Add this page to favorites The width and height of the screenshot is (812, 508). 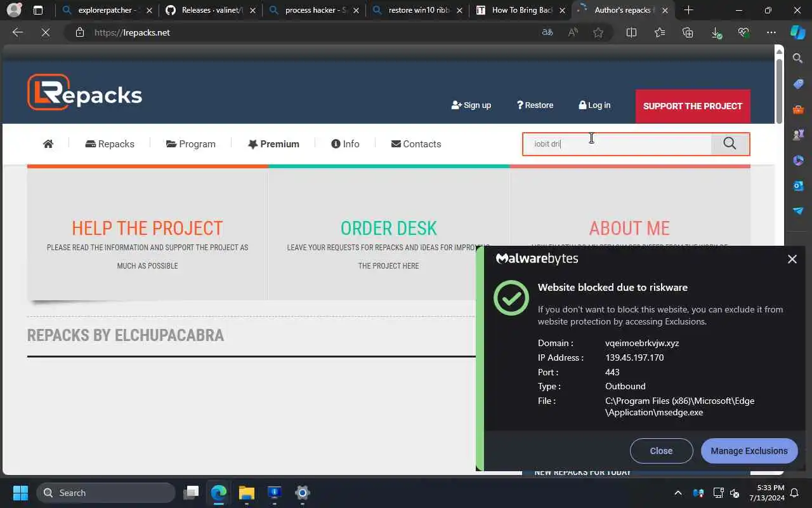(598, 32)
